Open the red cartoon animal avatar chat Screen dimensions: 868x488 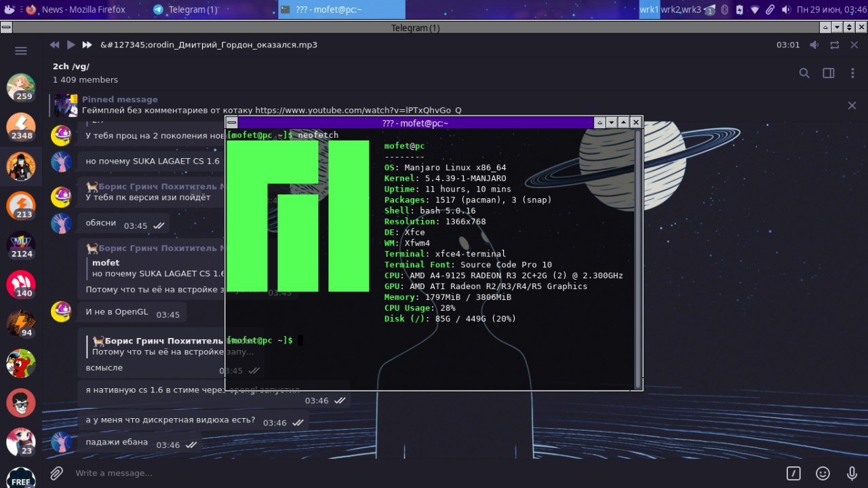coord(21,363)
